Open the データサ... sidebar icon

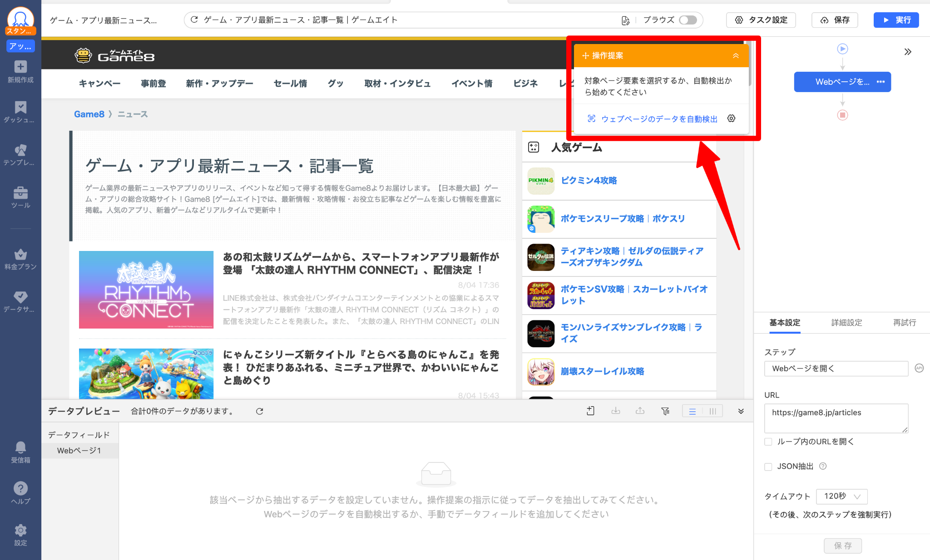(x=20, y=302)
